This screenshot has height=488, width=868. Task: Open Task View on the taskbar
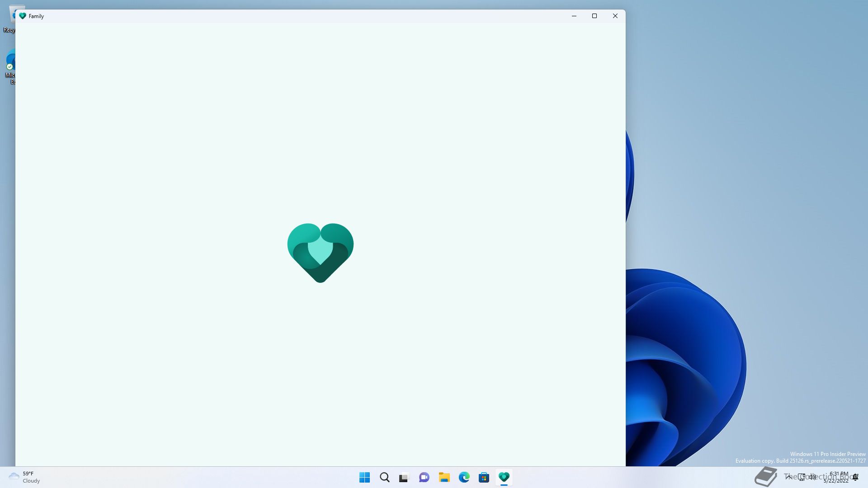pyautogui.click(x=404, y=477)
